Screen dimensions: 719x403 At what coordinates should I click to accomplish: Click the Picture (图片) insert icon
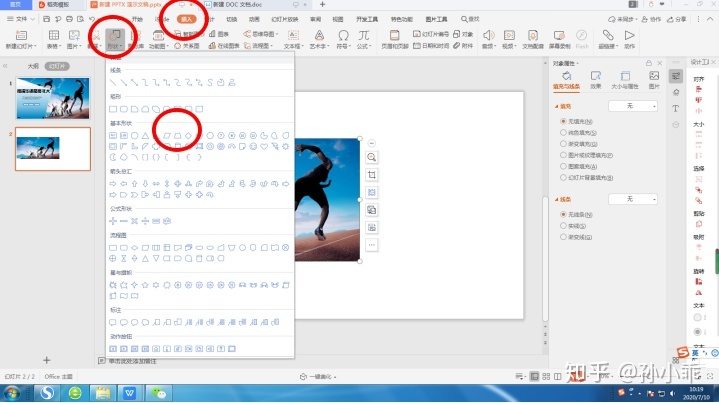pyautogui.click(x=74, y=35)
